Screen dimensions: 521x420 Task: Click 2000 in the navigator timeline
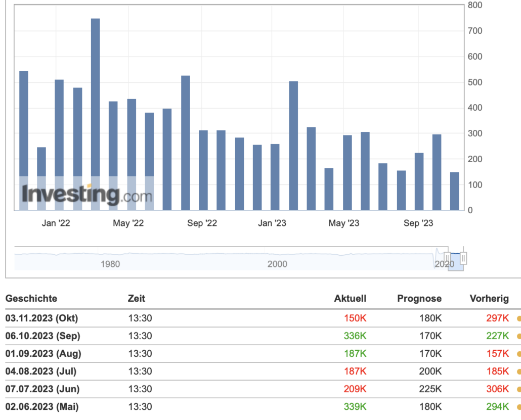(277, 264)
